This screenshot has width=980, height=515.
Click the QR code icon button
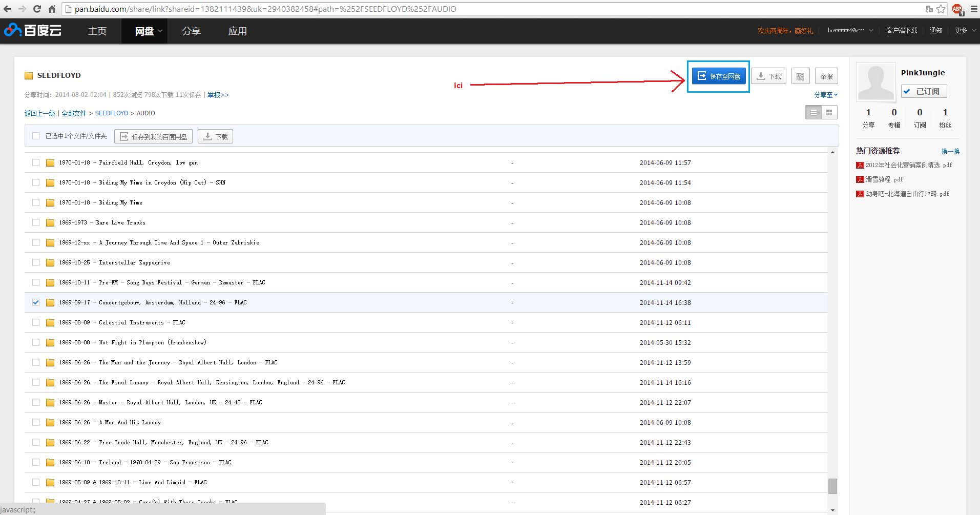click(800, 76)
